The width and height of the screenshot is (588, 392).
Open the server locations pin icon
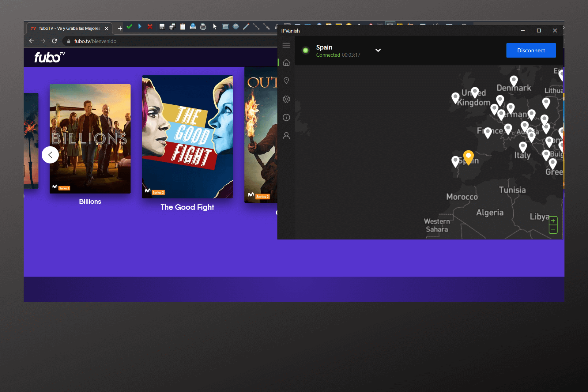click(x=286, y=81)
